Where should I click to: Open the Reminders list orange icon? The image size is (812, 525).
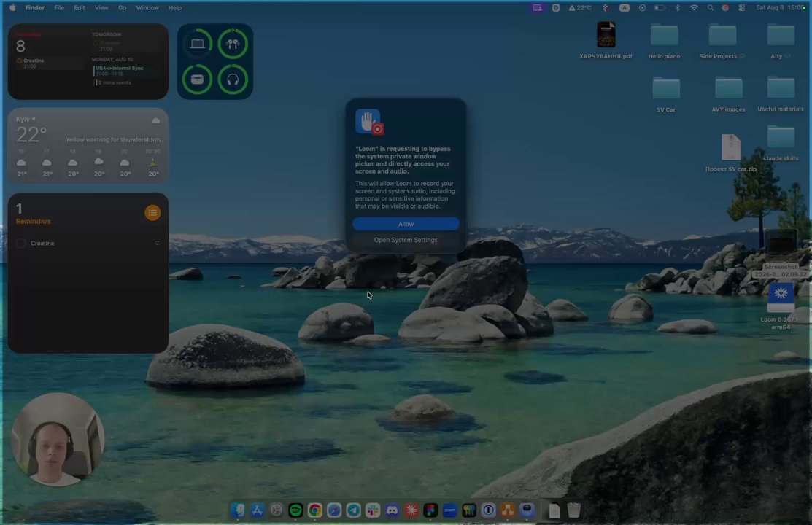pyautogui.click(x=152, y=213)
